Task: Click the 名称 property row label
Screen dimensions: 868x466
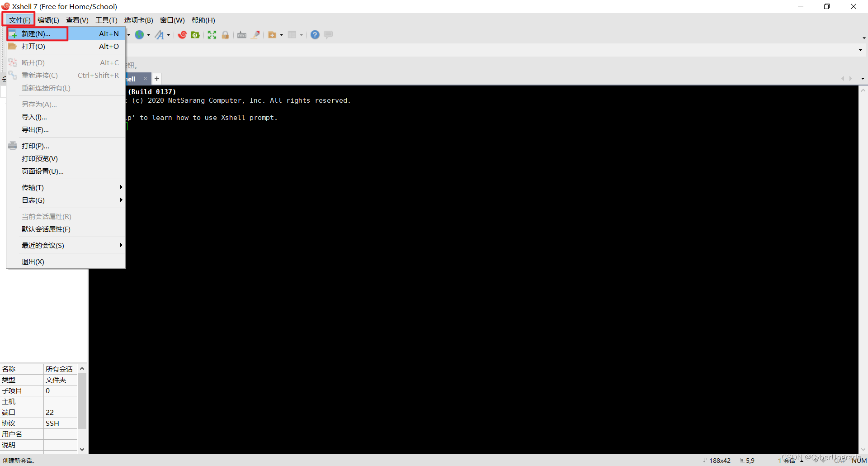Action: [9, 369]
